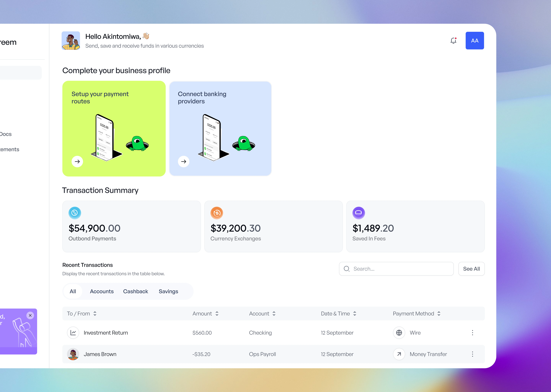
Task: Click the $1,489.20 saved fees amount
Action: coord(373,228)
